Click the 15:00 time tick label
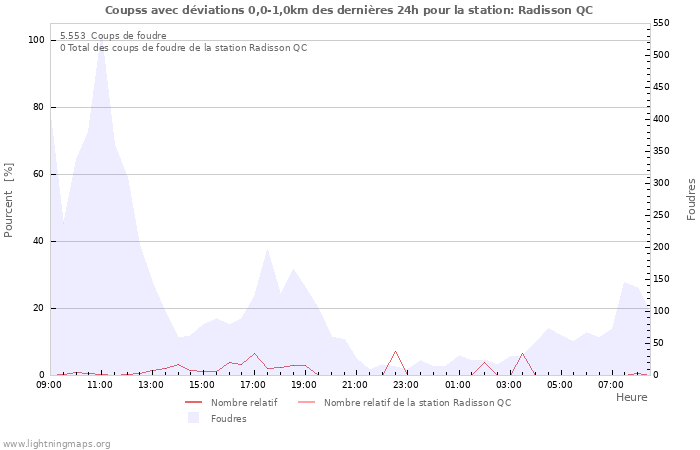Screen dimensions: 700x450 click(202, 385)
